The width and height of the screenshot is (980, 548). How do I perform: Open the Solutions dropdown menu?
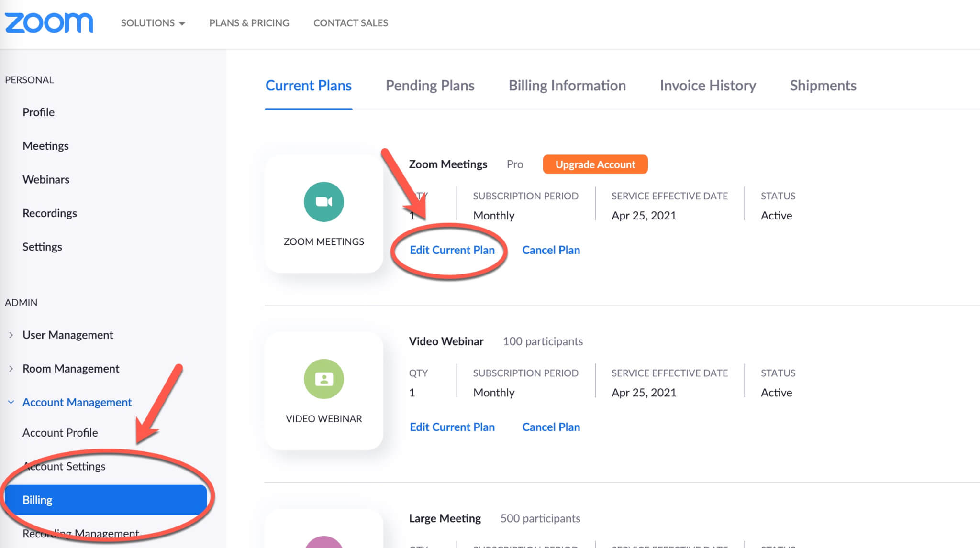coord(153,23)
